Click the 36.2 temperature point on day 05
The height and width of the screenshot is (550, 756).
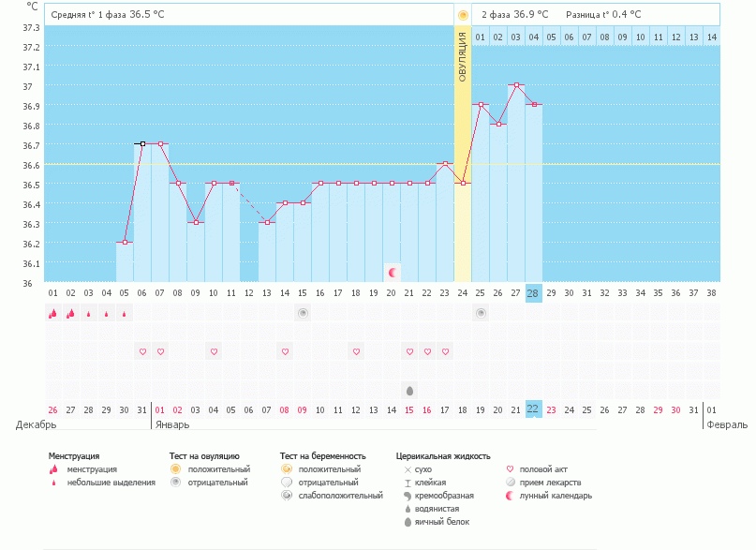click(125, 242)
